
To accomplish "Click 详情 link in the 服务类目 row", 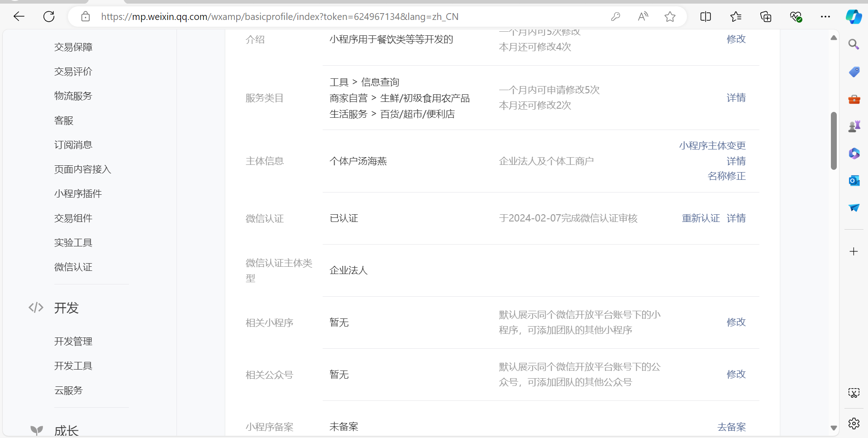I will click(736, 98).
